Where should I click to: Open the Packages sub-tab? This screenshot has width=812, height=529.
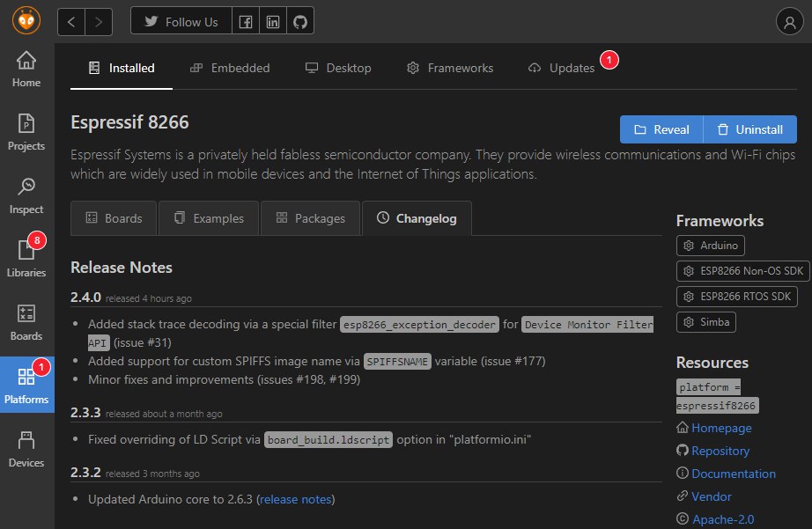[310, 218]
